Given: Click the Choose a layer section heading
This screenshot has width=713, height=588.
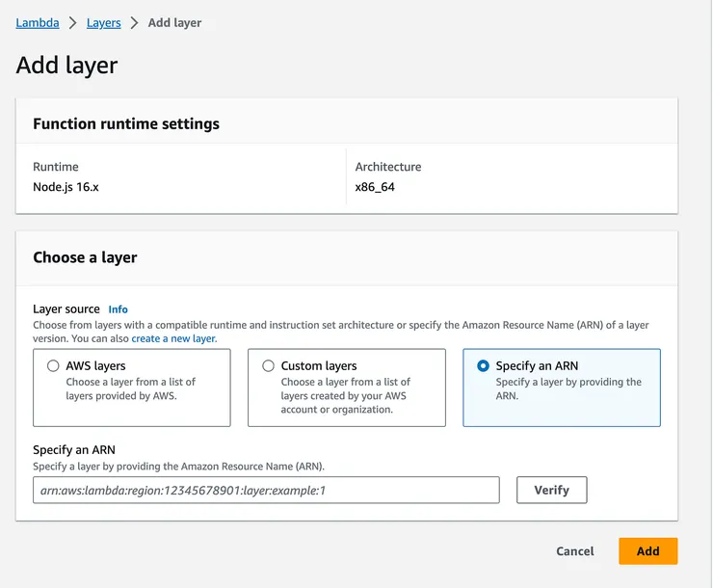Looking at the screenshot, I should pyautogui.click(x=85, y=257).
